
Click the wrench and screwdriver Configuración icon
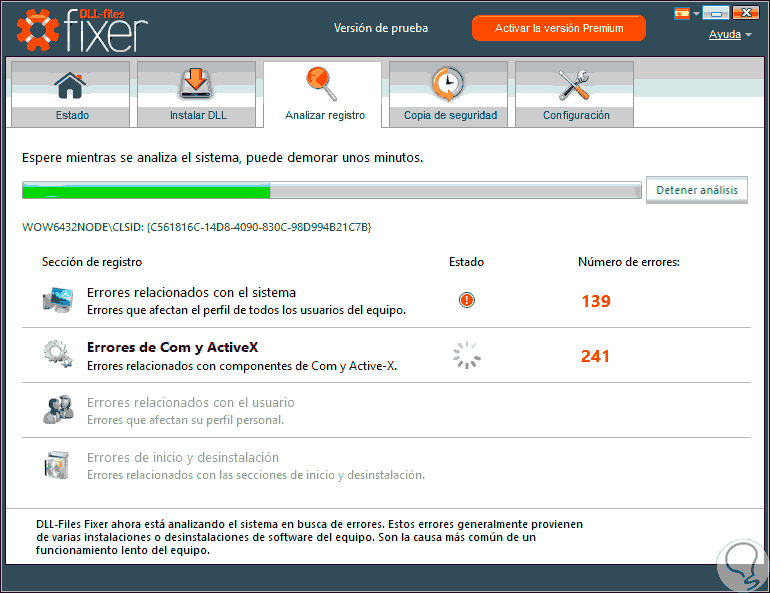[574, 84]
